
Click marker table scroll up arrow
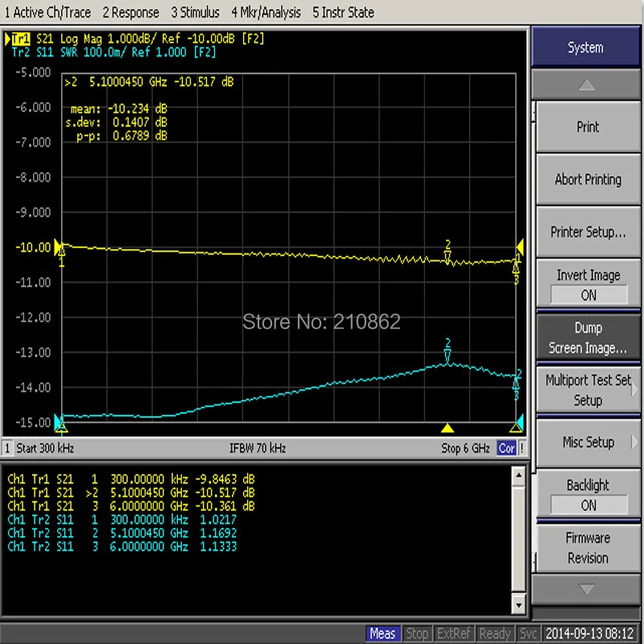pos(518,476)
